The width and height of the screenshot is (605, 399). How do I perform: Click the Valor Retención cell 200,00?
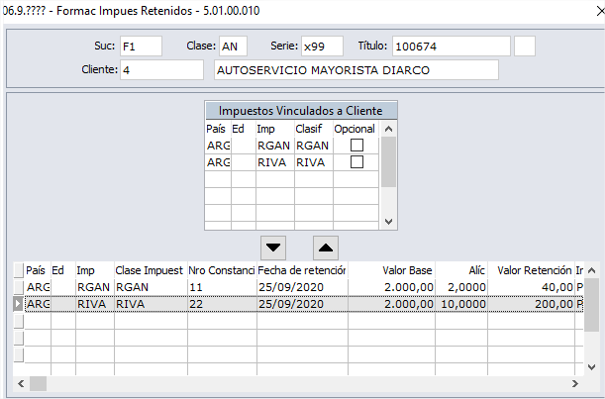[x=531, y=304]
